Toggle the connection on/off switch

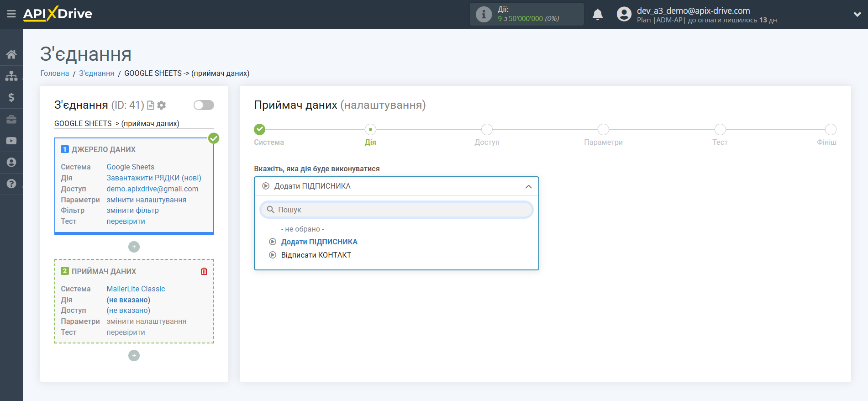click(x=204, y=105)
